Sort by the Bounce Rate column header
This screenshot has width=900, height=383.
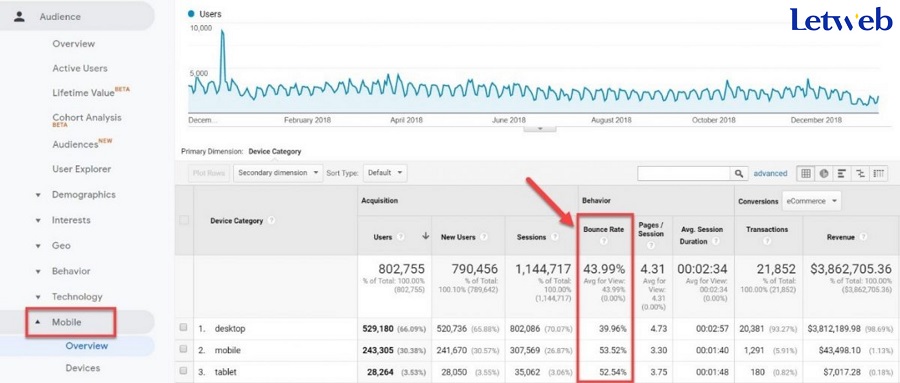click(x=603, y=229)
